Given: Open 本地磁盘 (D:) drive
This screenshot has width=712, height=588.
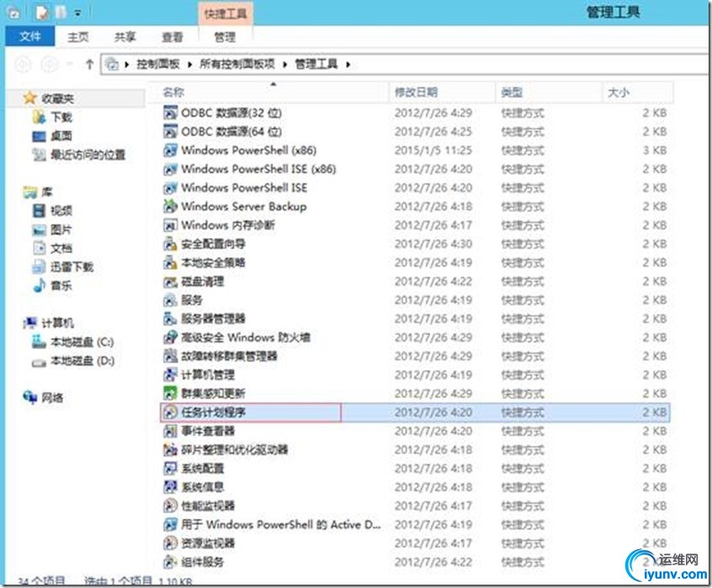Looking at the screenshot, I should pos(82,361).
